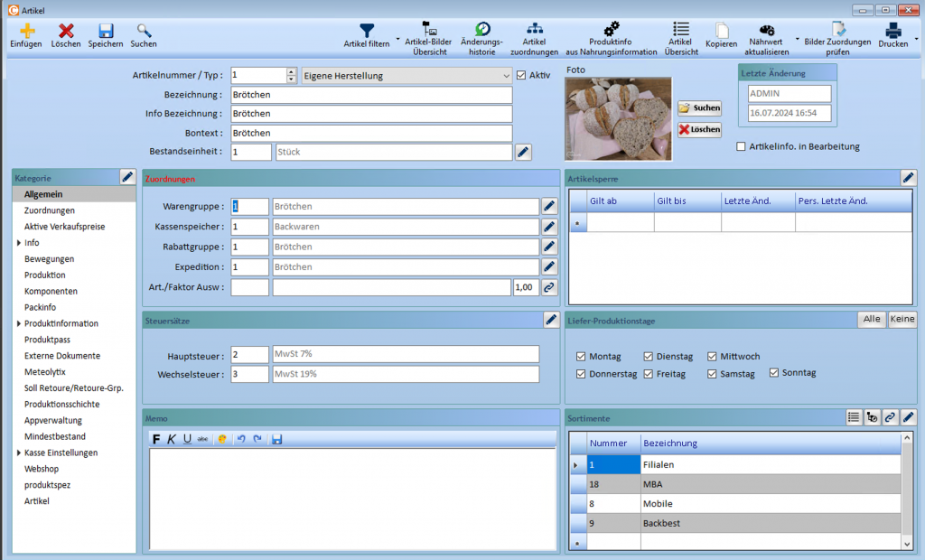925x560 pixels.
Task: Open Suchen magnifier in toolbar
Action: tap(144, 31)
